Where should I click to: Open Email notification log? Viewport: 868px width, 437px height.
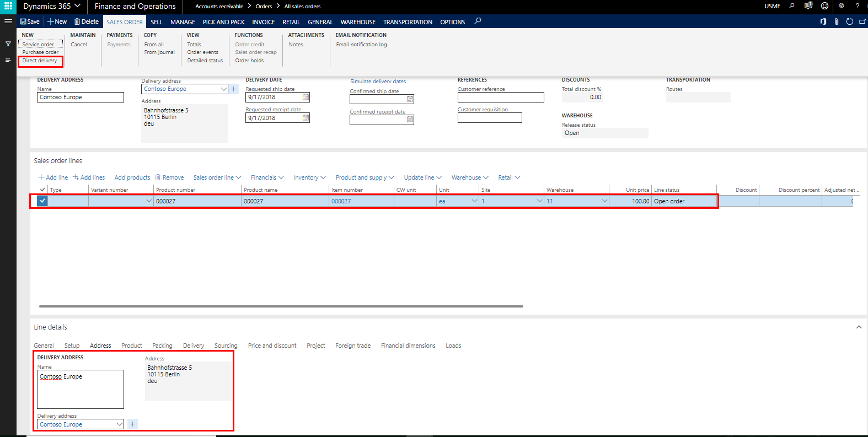pos(362,45)
